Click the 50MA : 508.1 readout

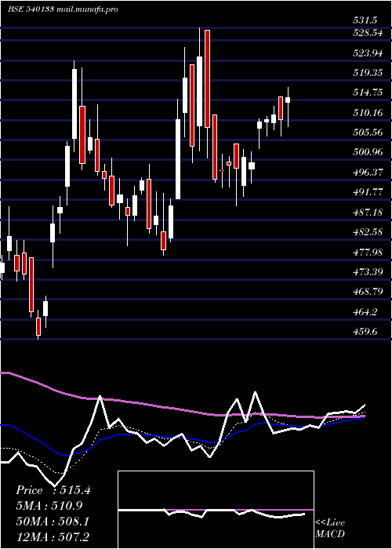pos(53,522)
